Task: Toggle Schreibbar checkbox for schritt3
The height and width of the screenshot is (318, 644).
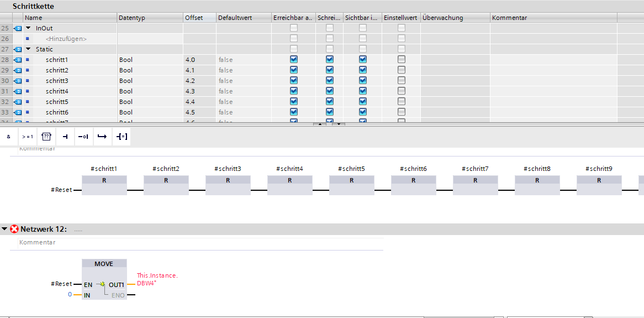Action: point(330,81)
